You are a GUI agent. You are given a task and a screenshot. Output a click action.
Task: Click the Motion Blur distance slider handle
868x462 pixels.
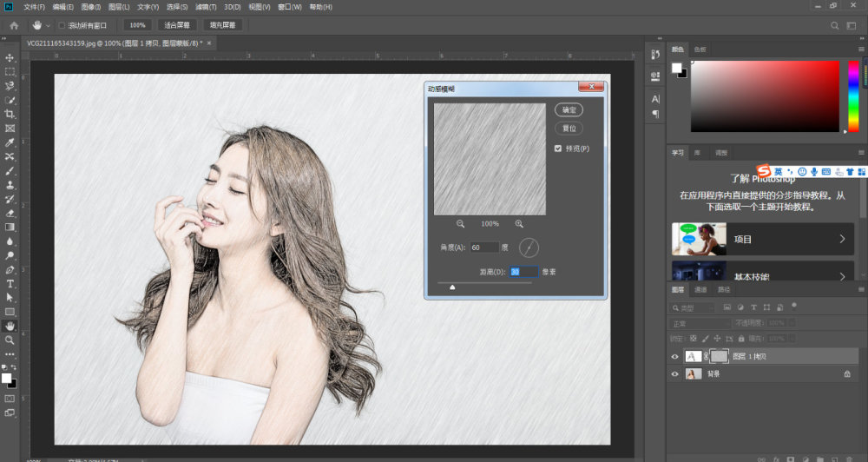[x=452, y=287]
